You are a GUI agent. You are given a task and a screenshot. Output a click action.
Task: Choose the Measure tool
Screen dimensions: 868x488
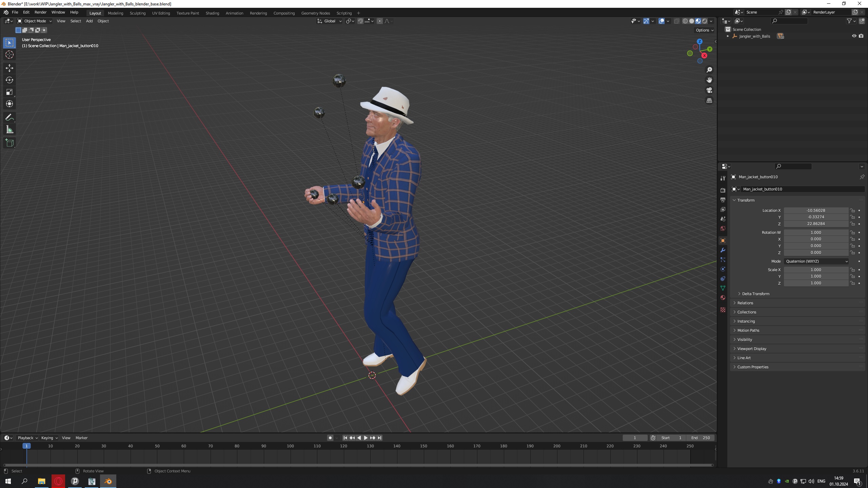(9, 129)
